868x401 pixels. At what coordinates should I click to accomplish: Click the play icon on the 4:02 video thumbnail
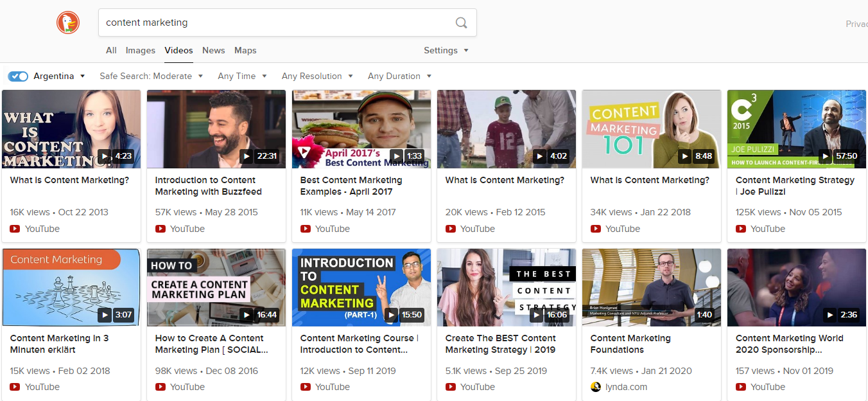540,156
